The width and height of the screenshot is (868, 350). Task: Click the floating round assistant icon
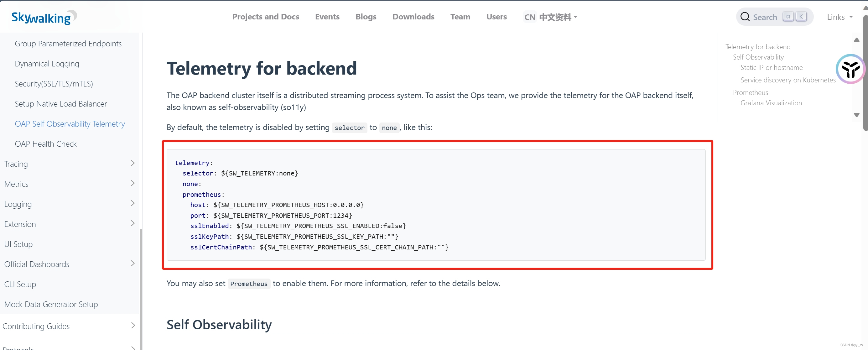(x=850, y=70)
